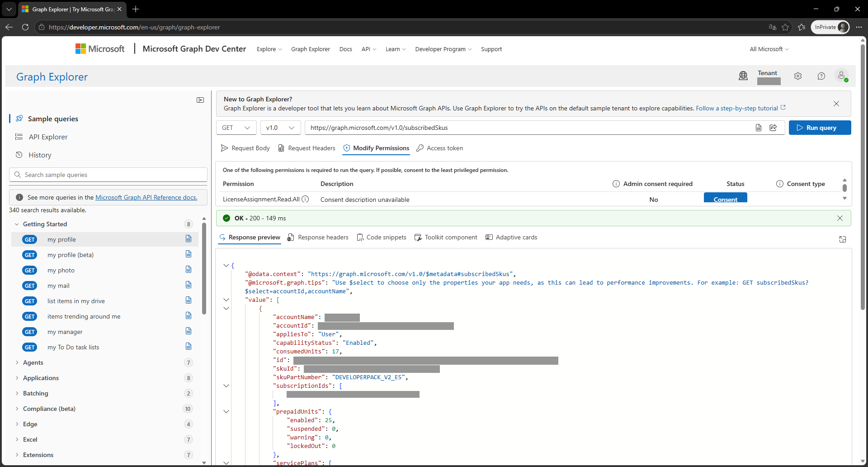This screenshot has width=868, height=467.
Task: Follow the step-by-step tutorial link
Action: (741, 108)
